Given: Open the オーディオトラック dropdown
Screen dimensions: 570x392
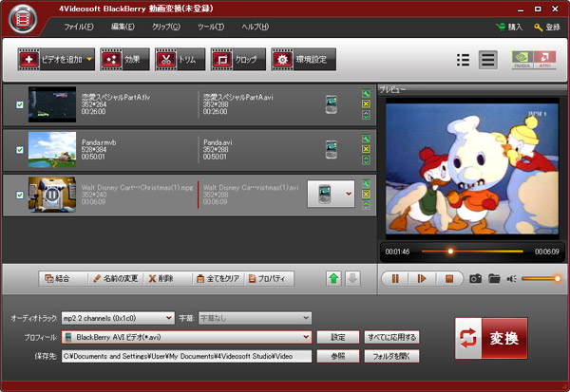Looking at the screenshot, I should [118, 318].
